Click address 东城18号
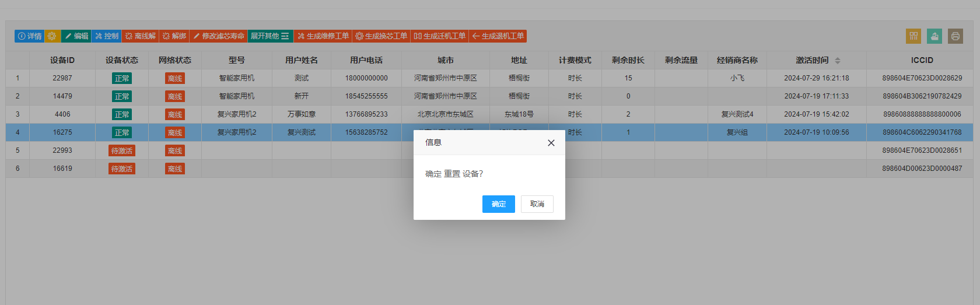 pyautogui.click(x=519, y=114)
